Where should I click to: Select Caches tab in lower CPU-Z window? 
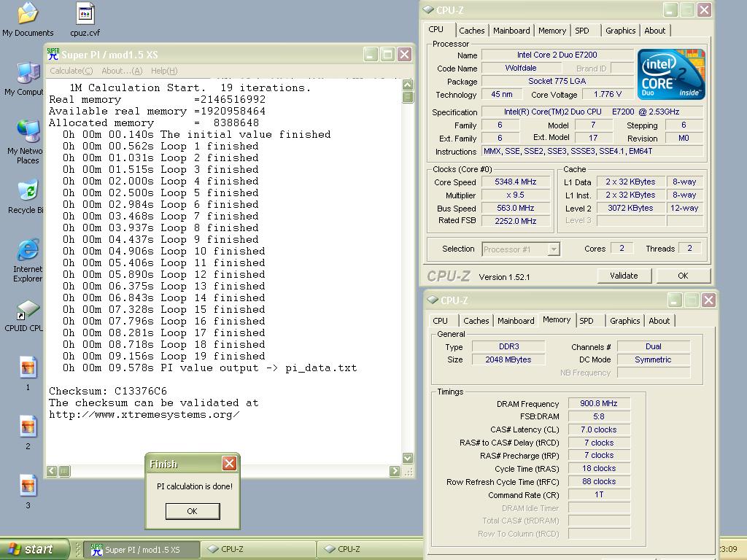point(476,321)
